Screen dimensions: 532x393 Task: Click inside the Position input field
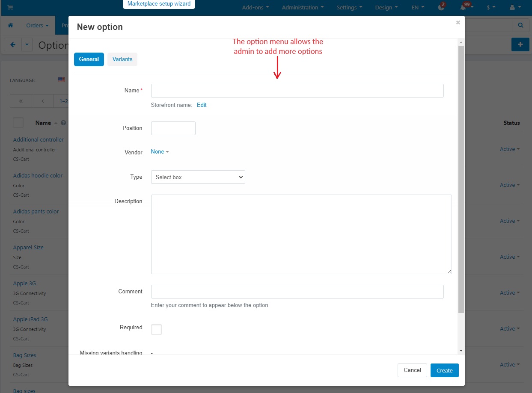click(173, 128)
